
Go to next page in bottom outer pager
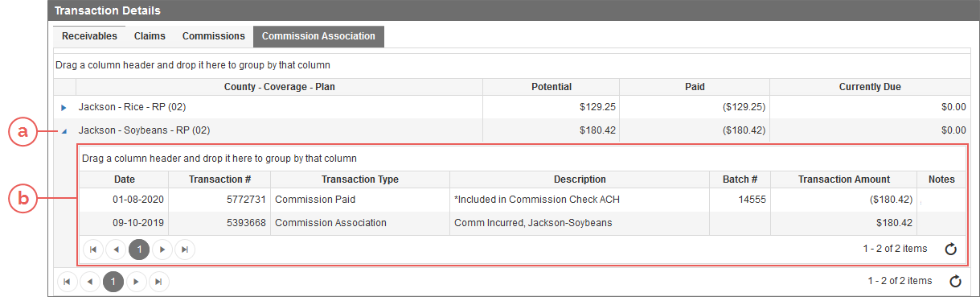coord(137,281)
